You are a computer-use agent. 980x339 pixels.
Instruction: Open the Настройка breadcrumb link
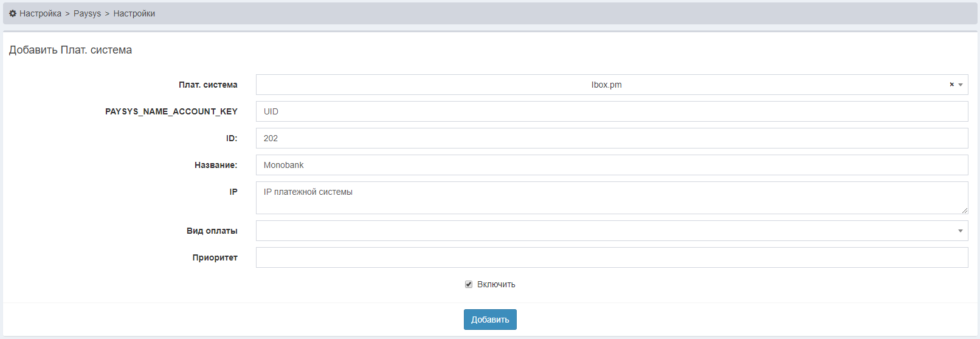(x=40, y=13)
